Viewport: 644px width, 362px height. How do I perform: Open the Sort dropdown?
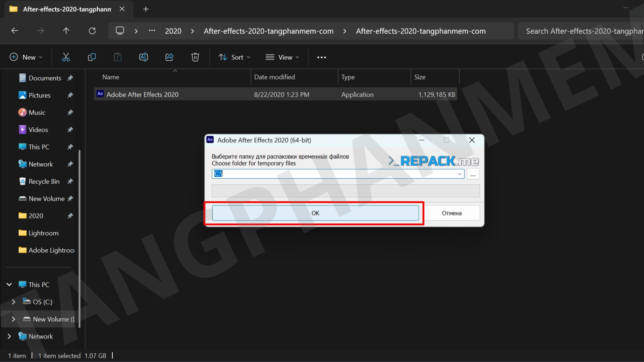point(234,57)
